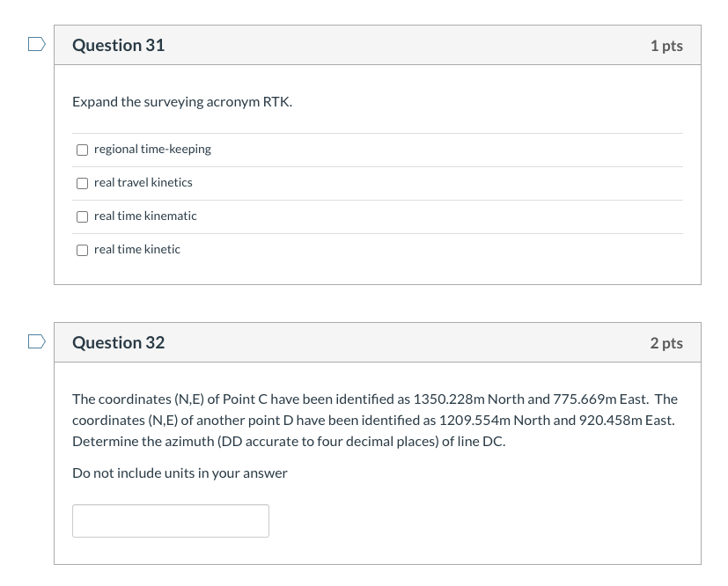Select the answer text "real time kinetic"
This screenshot has width=728, height=586.
pyautogui.click(x=137, y=249)
